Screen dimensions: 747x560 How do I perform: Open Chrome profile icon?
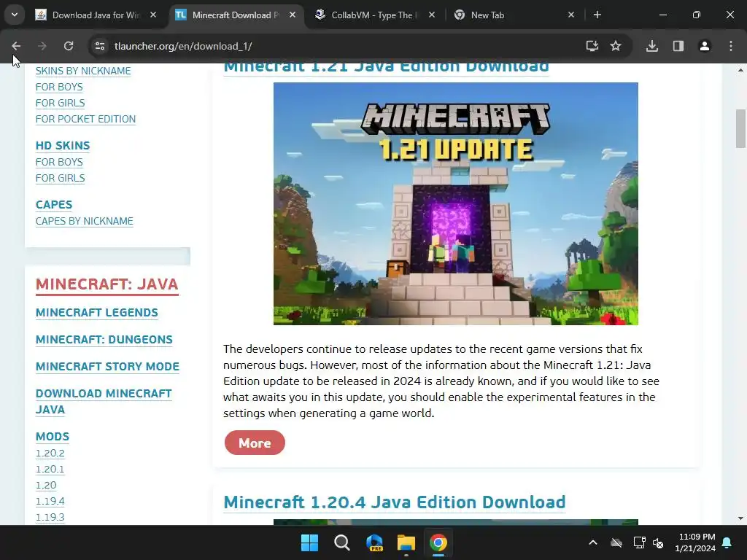coord(705,46)
